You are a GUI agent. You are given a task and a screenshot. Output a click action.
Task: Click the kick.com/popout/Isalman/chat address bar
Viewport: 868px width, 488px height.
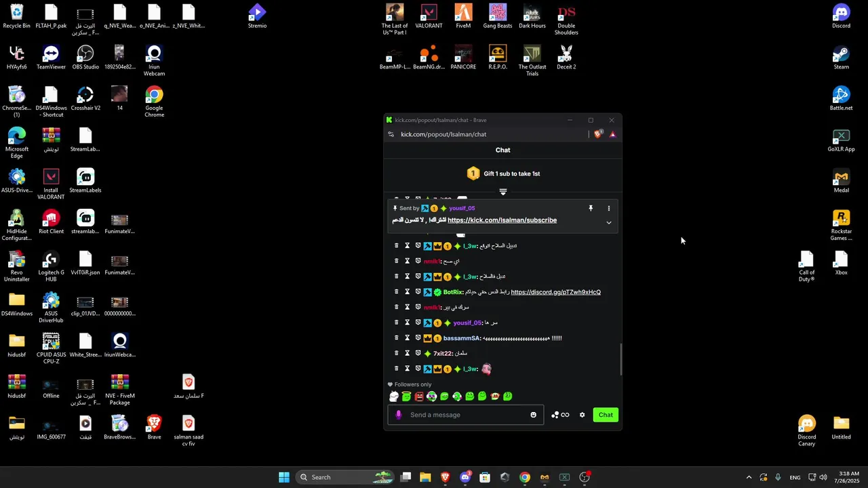point(443,134)
